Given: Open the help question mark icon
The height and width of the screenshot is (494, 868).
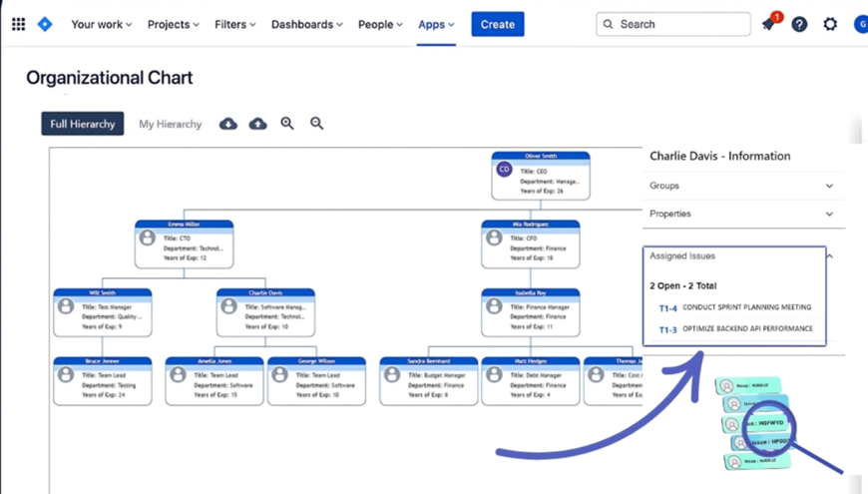Looking at the screenshot, I should pyautogui.click(x=799, y=24).
